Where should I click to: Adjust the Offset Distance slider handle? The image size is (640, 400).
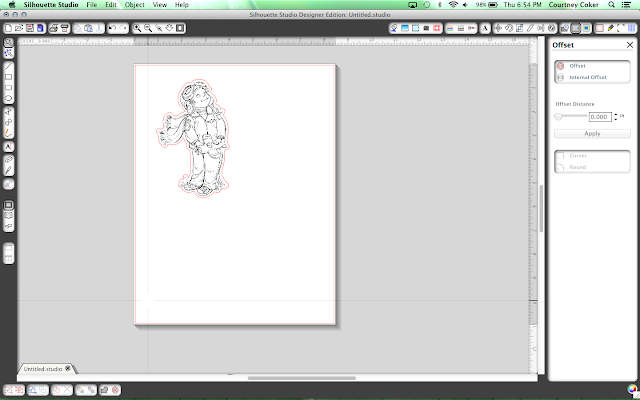(x=558, y=117)
